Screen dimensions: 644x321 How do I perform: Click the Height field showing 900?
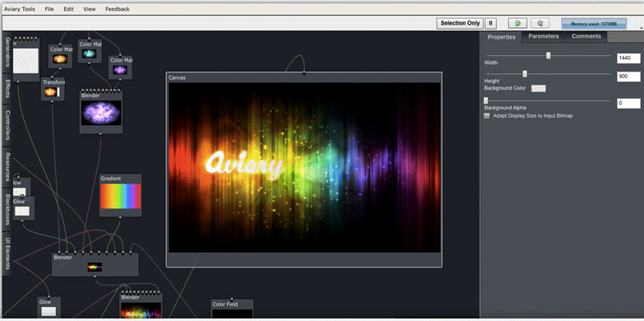click(628, 77)
